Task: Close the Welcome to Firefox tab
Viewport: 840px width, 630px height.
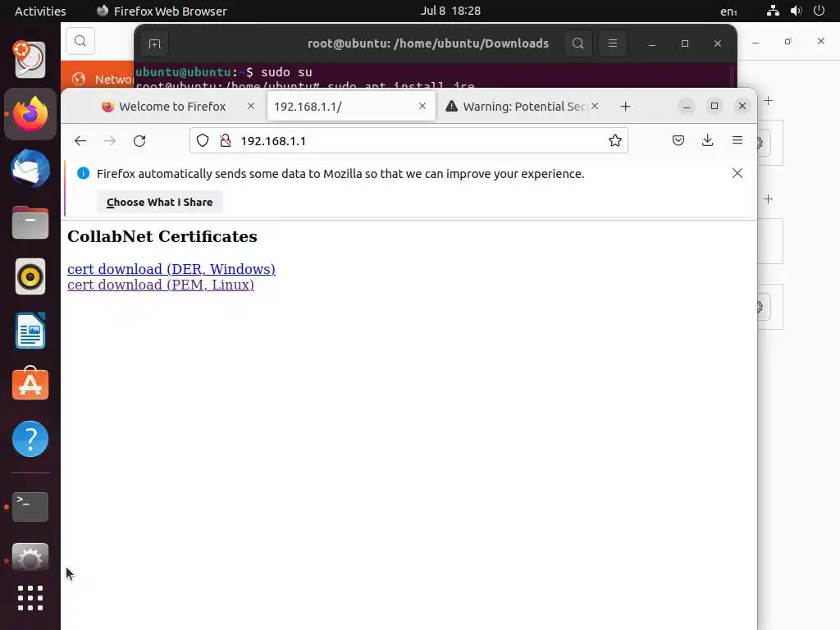Action: click(x=251, y=106)
